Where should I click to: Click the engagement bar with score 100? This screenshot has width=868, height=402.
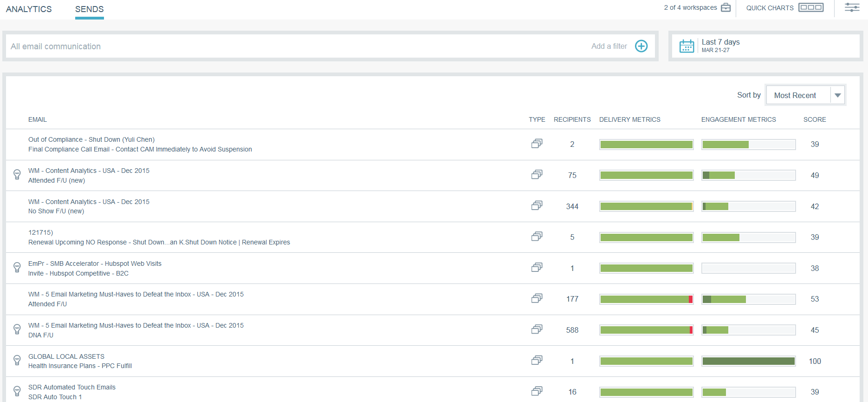[748, 361]
